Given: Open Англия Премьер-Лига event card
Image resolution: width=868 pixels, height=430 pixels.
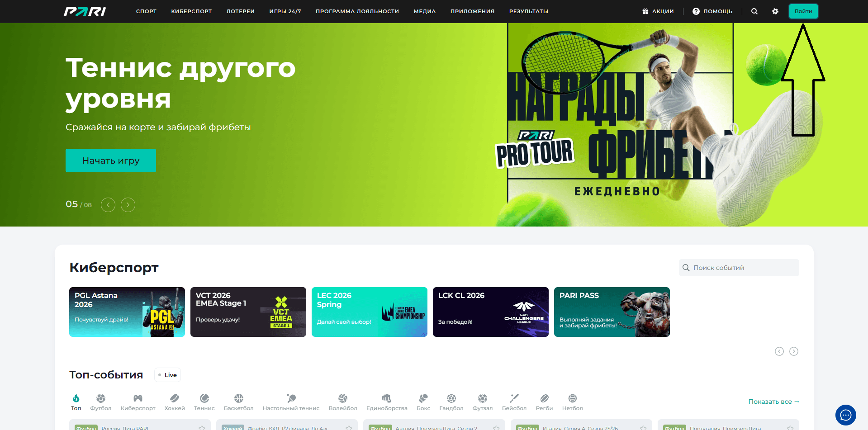Looking at the screenshot, I should coord(434,425).
